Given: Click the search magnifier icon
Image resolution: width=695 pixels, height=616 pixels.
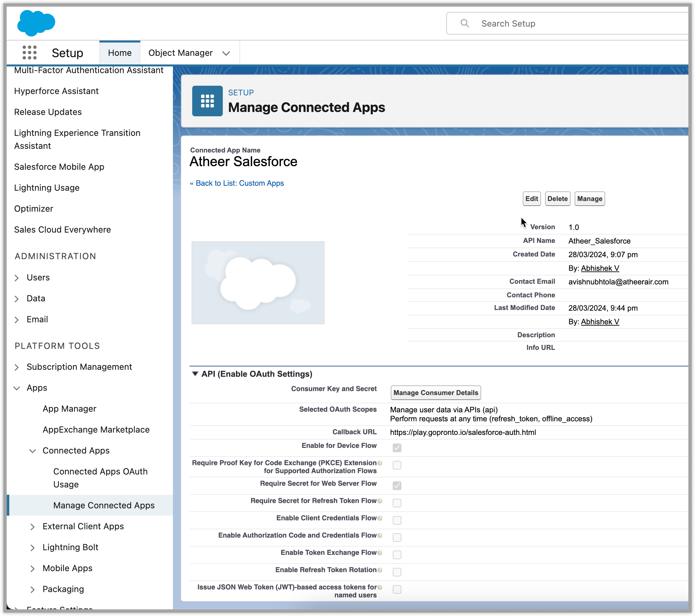Looking at the screenshot, I should pos(465,23).
